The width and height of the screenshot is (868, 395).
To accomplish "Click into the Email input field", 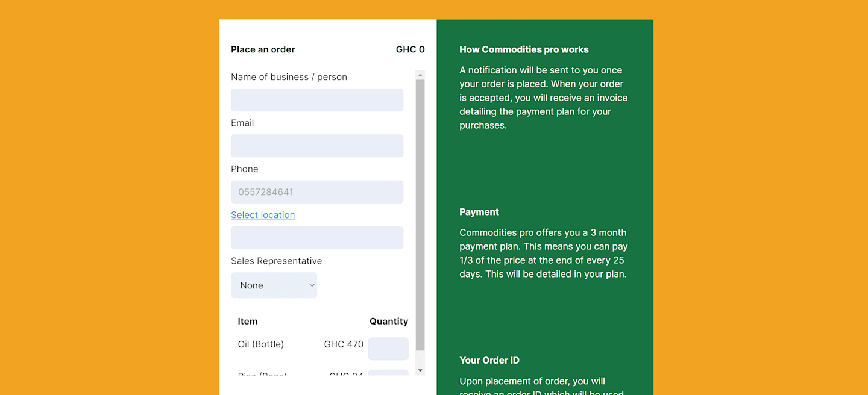I will [317, 146].
